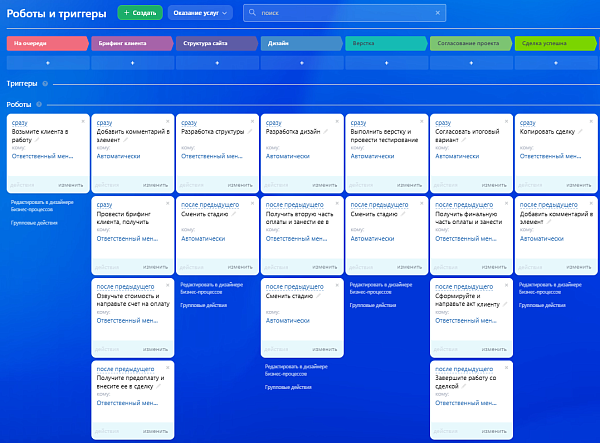Click pencil icon beside Согласовать итоговый вариант
The height and width of the screenshot is (443, 600).
463,140
